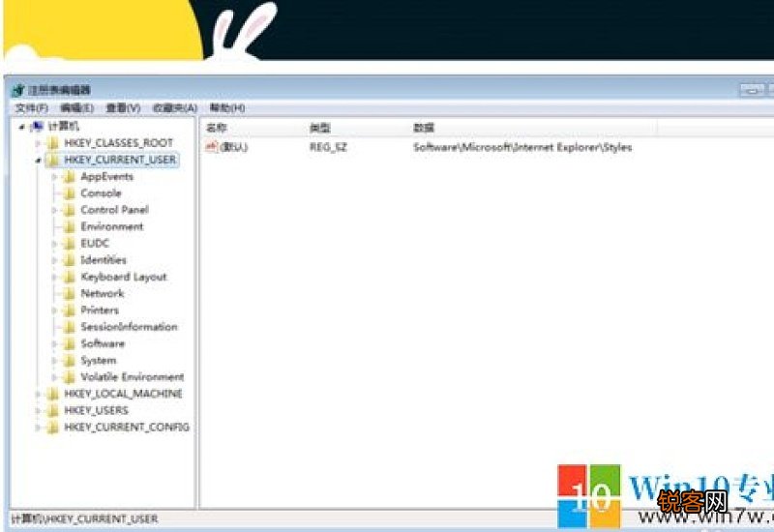Image resolution: width=774 pixels, height=532 pixels.
Task: Click the Registry Editor title bar icon
Action: tap(18, 90)
